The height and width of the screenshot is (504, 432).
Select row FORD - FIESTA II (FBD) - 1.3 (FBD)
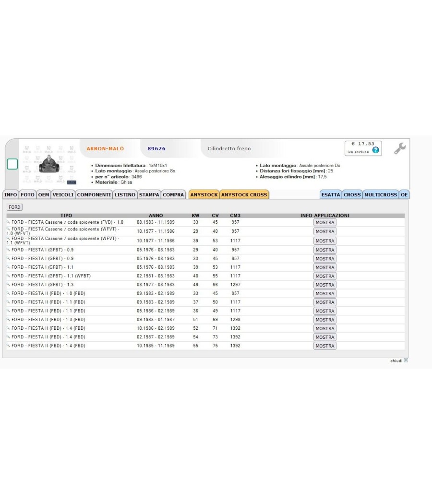point(205,319)
